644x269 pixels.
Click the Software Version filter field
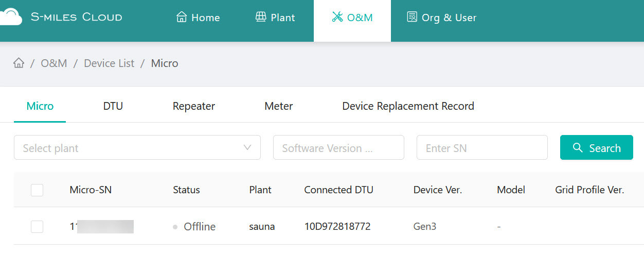click(x=338, y=148)
